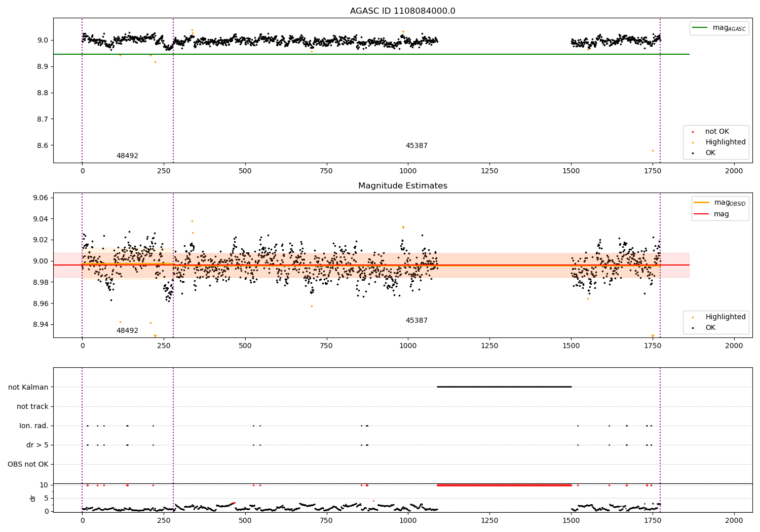The width and height of the screenshot is (760, 532).
Task: Click y-axis tick 8.9 in top plot
Action: pos(43,67)
